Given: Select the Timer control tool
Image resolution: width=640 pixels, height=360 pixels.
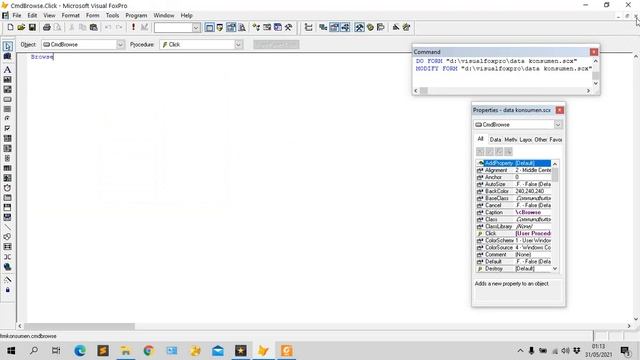Looking at the screenshot, I should [7, 188].
